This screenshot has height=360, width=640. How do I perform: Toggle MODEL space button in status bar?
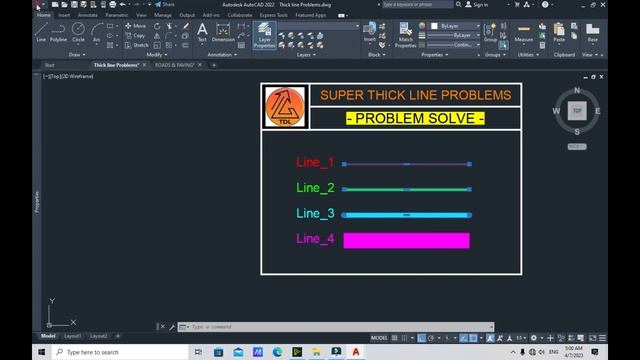(379, 338)
